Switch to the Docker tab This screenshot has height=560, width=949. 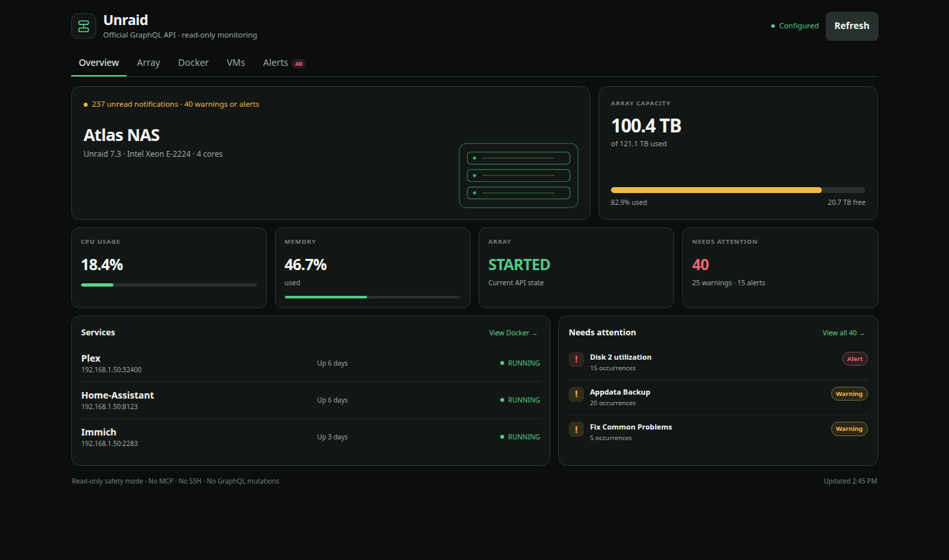(193, 63)
